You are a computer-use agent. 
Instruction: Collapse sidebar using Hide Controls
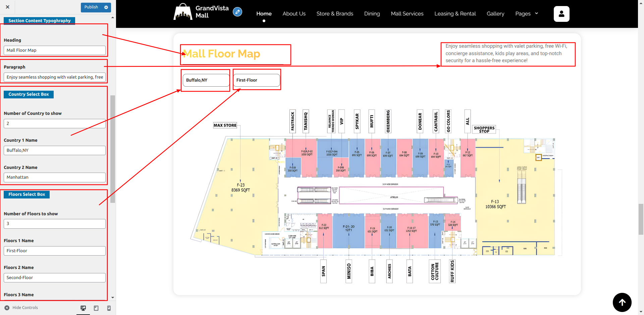point(21,308)
